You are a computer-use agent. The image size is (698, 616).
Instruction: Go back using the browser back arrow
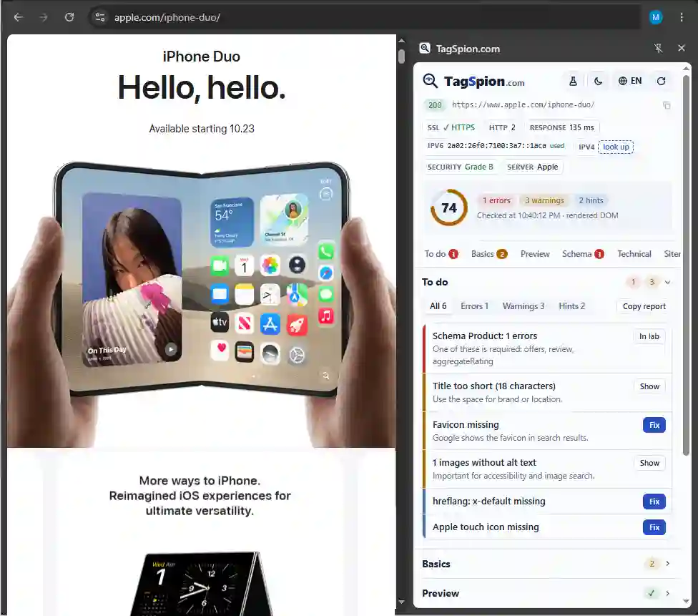pos(19,17)
